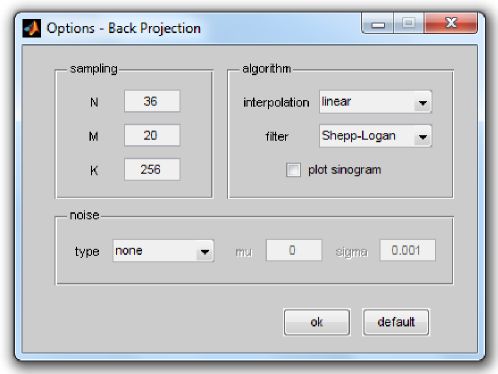Click the ok button
This screenshot has width=498, height=374.
coord(317,322)
